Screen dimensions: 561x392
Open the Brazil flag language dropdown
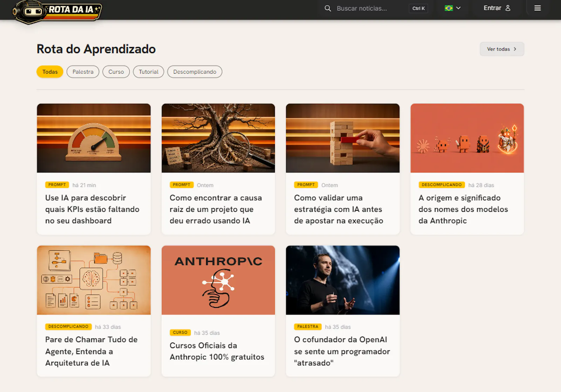tap(452, 8)
